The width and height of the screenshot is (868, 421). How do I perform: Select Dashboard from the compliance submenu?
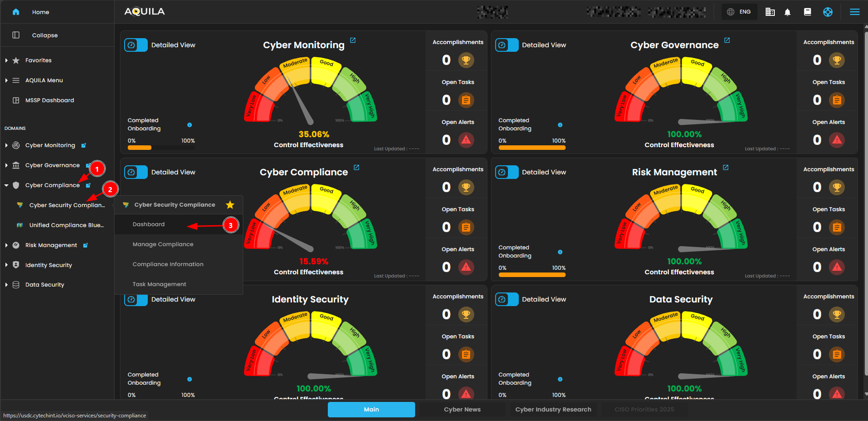(149, 224)
